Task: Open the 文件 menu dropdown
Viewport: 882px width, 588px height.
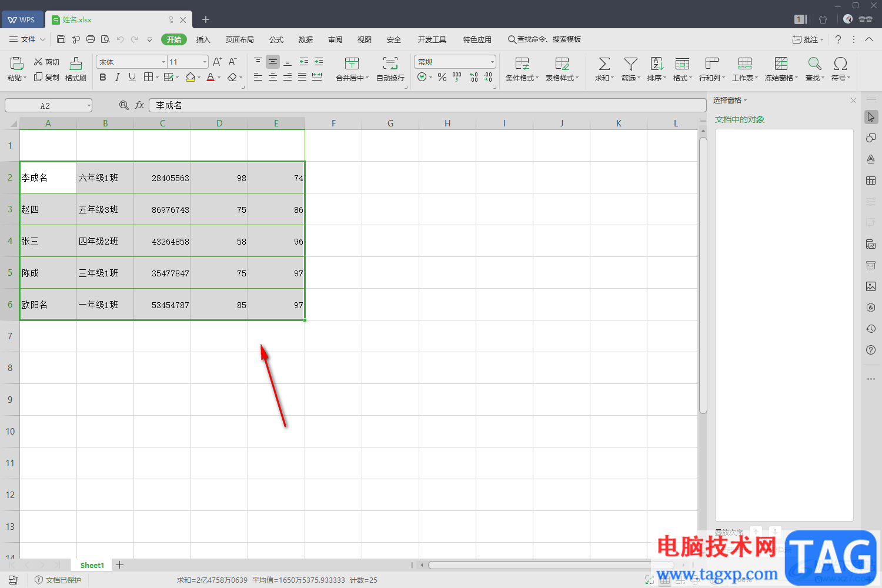Action: pyautogui.click(x=28, y=39)
